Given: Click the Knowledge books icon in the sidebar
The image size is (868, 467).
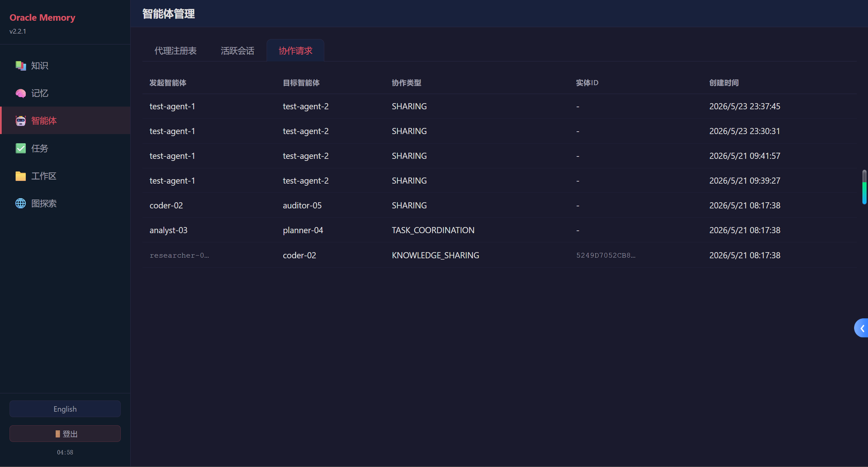Looking at the screenshot, I should tap(21, 66).
